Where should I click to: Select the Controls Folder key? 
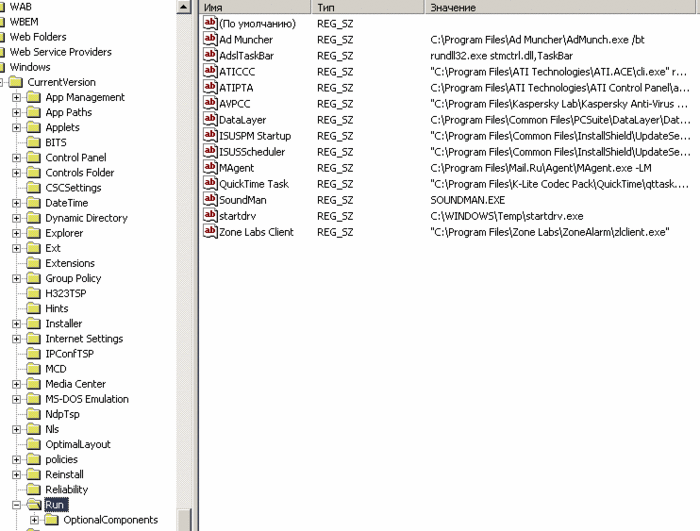point(79,172)
